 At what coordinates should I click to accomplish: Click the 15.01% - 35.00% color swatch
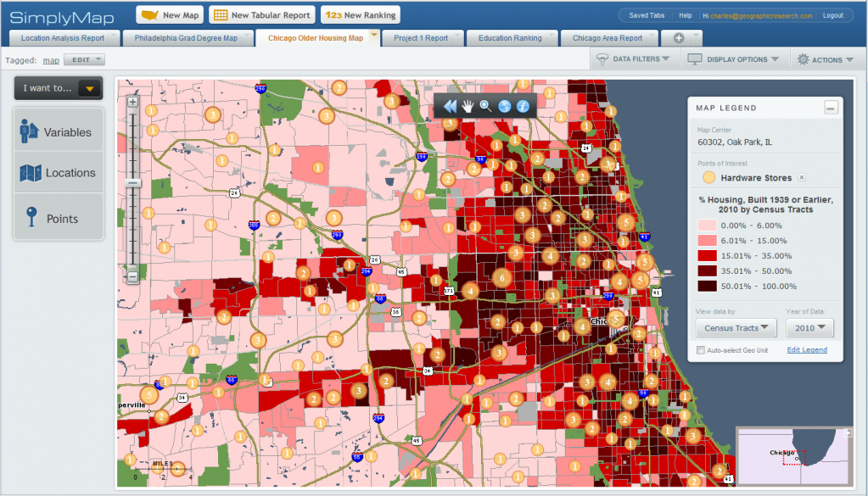coord(707,256)
